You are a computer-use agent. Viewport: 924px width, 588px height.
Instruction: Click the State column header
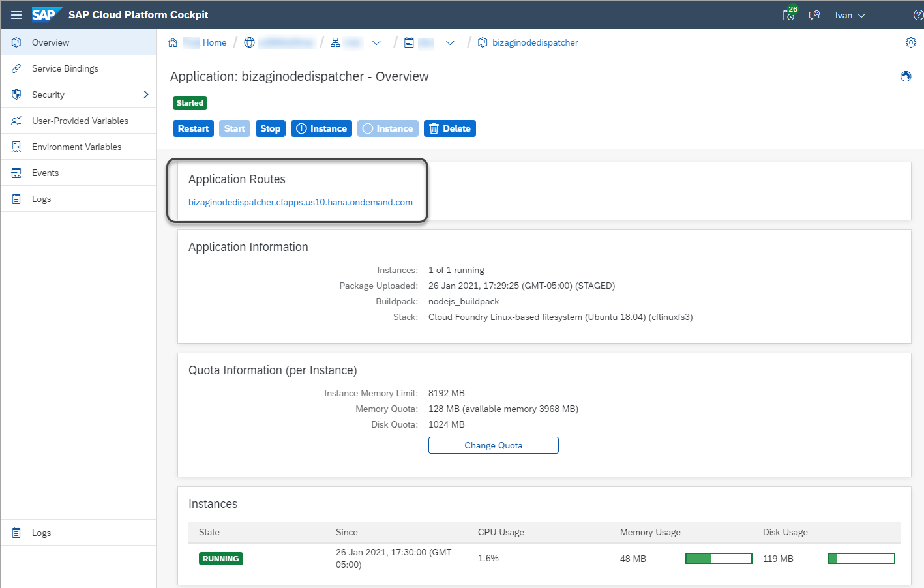coord(209,532)
